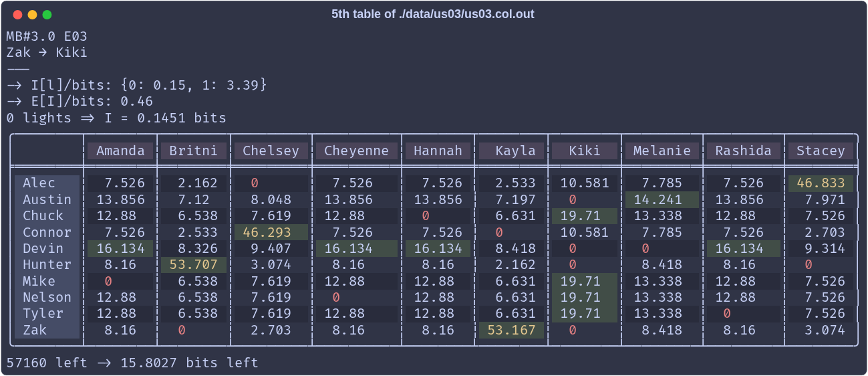Click the 8.326 cell in Devin's row
This screenshot has height=376, width=868.
[194, 249]
